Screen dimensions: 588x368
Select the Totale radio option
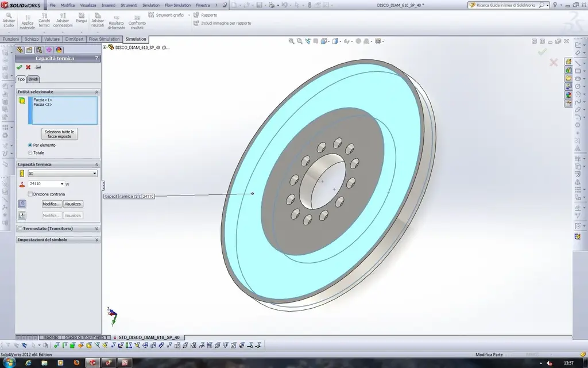tap(30, 153)
